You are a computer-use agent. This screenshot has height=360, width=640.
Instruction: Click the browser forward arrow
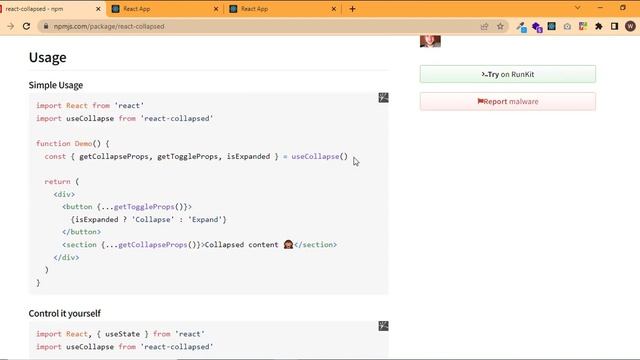tap(11, 27)
